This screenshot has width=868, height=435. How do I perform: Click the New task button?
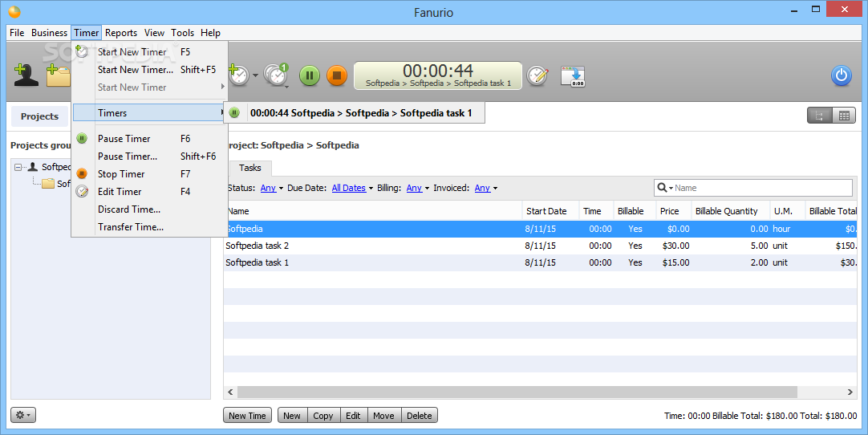[292, 416]
